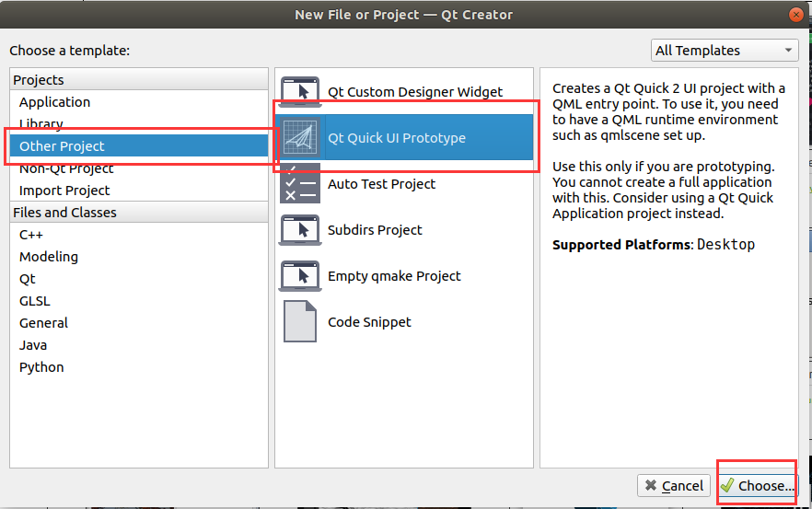Screen dimensions: 812x509
Task: Pick the Auto Test Project label
Action: click(382, 184)
